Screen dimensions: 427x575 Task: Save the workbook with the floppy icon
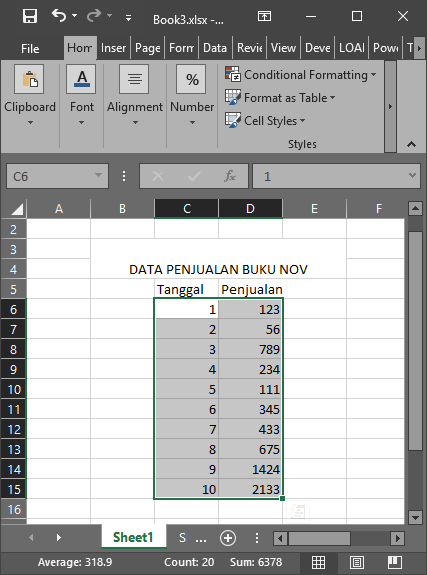pyautogui.click(x=30, y=17)
